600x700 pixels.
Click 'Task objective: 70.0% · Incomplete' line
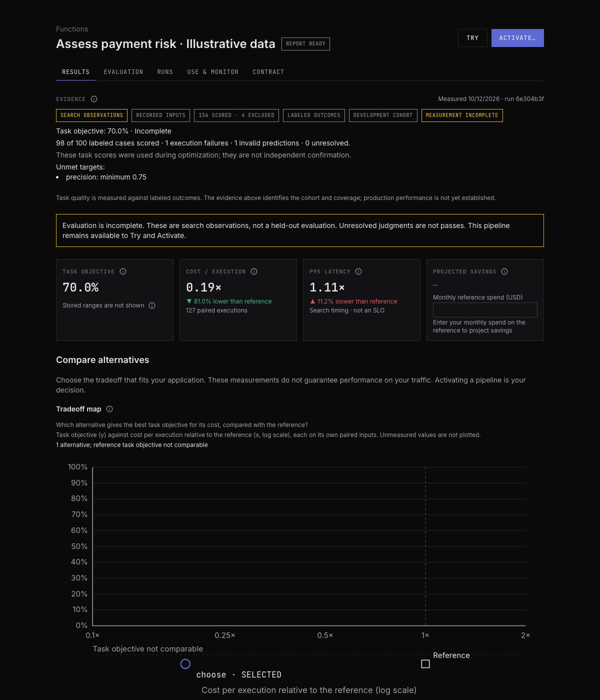tap(113, 131)
